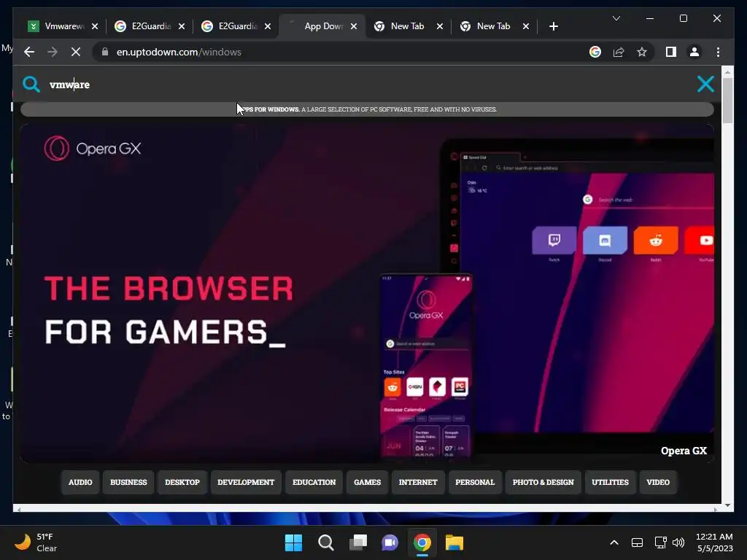Click into the vmware search field
The image size is (747, 560).
367,85
